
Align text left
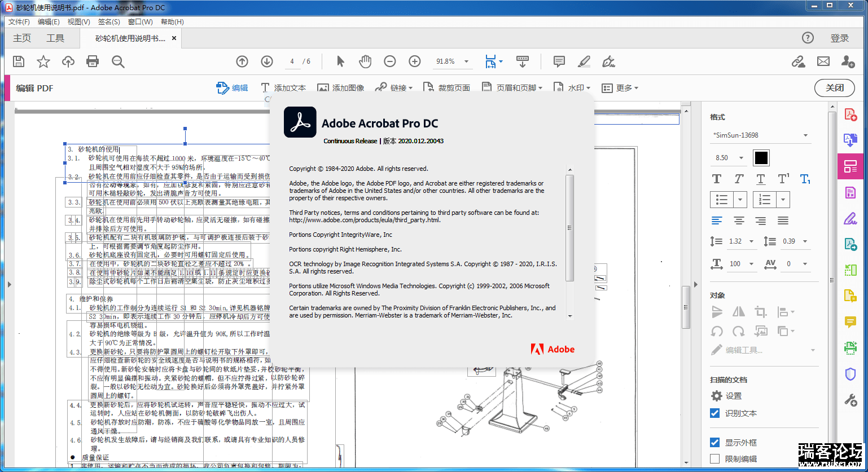(x=717, y=220)
